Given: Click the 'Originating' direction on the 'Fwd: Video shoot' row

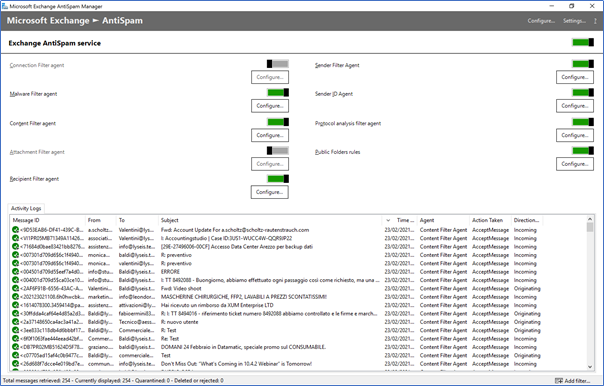Looking at the screenshot, I should (527, 289).
